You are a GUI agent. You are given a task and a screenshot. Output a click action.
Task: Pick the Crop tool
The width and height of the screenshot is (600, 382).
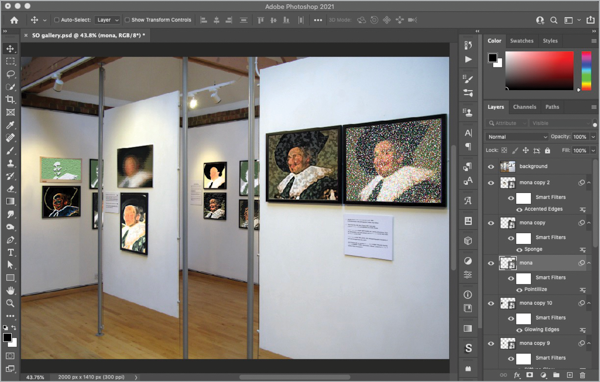pos(10,100)
